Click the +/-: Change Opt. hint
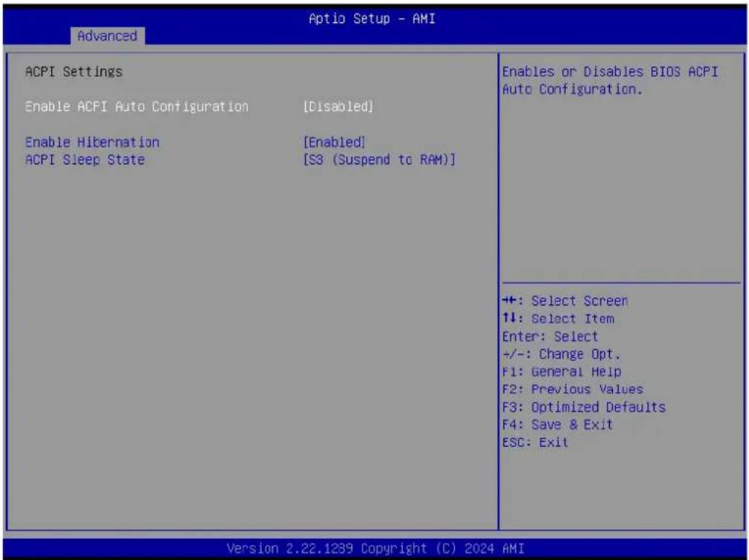749x560 pixels. point(561,354)
